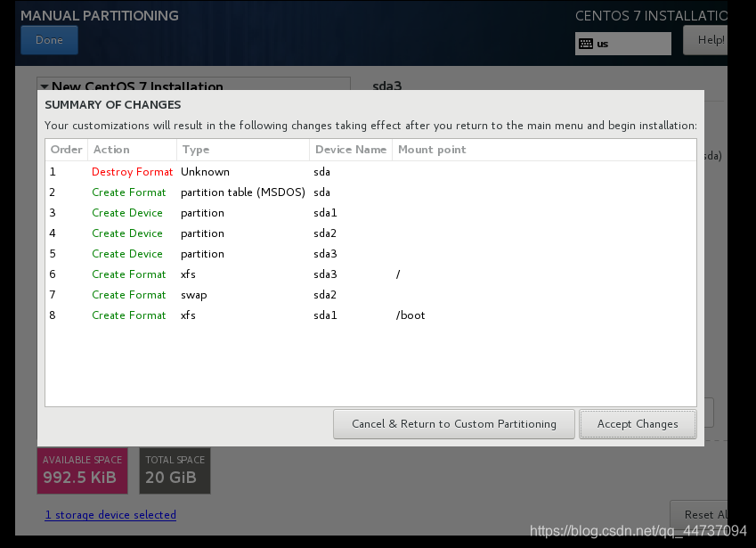Sort by the Action column header
Screen dimensions: 756x548
click(x=132, y=150)
